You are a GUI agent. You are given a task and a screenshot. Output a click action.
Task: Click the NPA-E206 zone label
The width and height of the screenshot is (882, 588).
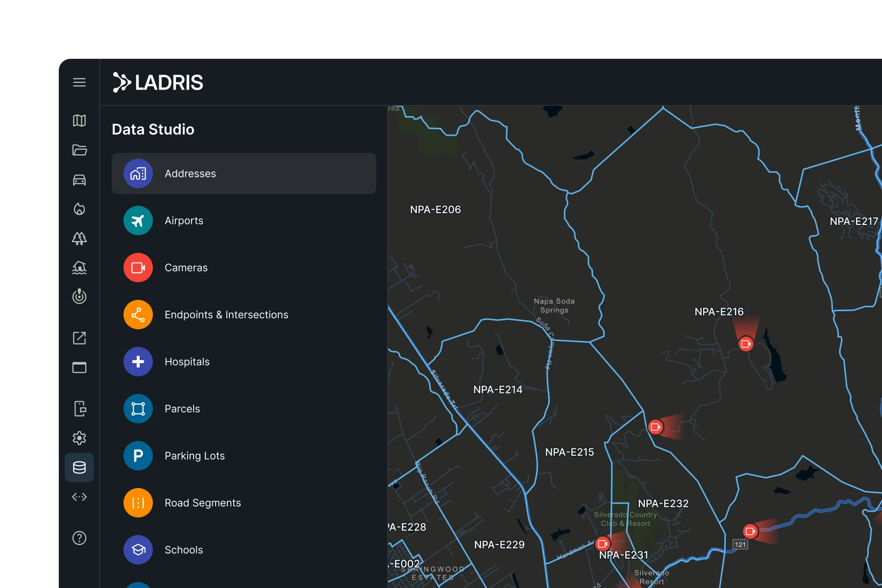[436, 210]
